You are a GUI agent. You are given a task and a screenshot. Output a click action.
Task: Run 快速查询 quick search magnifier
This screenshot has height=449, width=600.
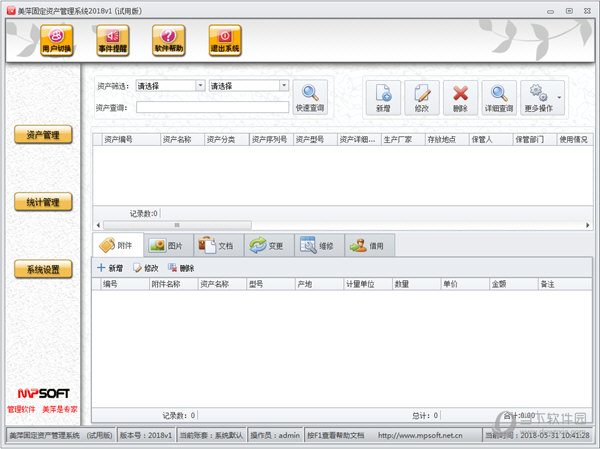[x=310, y=98]
